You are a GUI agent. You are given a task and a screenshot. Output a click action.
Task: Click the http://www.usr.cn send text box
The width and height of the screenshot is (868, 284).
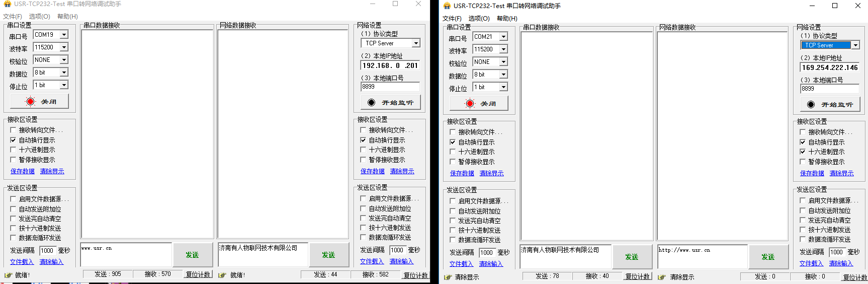pyautogui.click(x=703, y=257)
